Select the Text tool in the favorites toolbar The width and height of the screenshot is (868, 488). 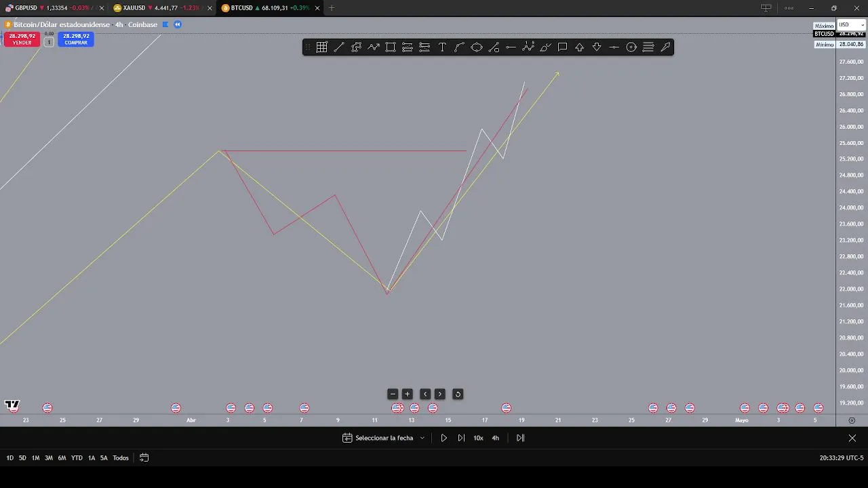tap(442, 47)
